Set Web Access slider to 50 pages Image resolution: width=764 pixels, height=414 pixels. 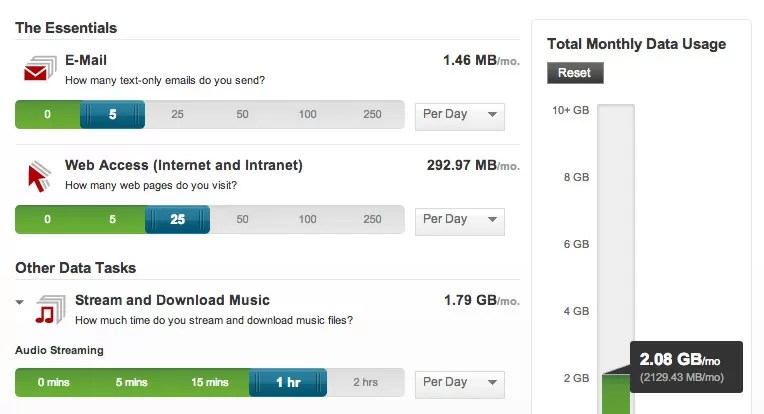point(242,219)
